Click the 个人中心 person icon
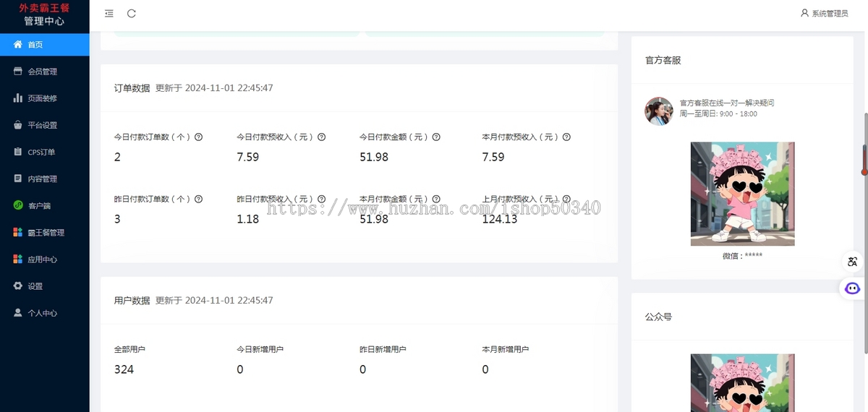Screen dimensions: 868x412 [18, 313]
